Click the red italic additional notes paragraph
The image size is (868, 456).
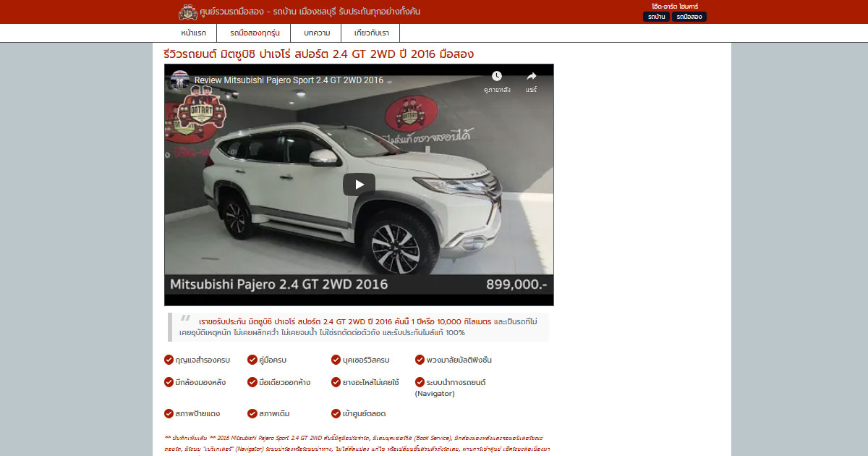click(358, 443)
